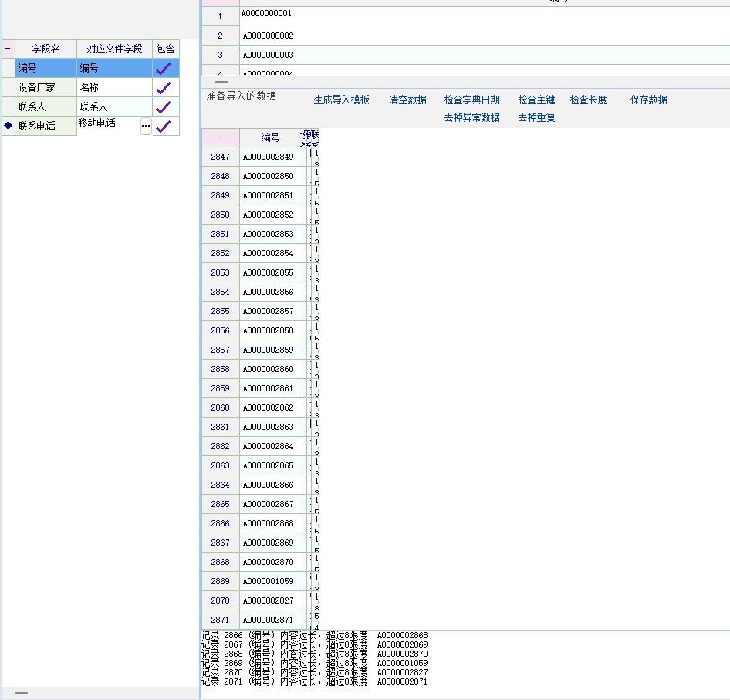Uncheck 包含 for the 设备厂家 field
This screenshot has height=700, width=730.
tap(164, 87)
